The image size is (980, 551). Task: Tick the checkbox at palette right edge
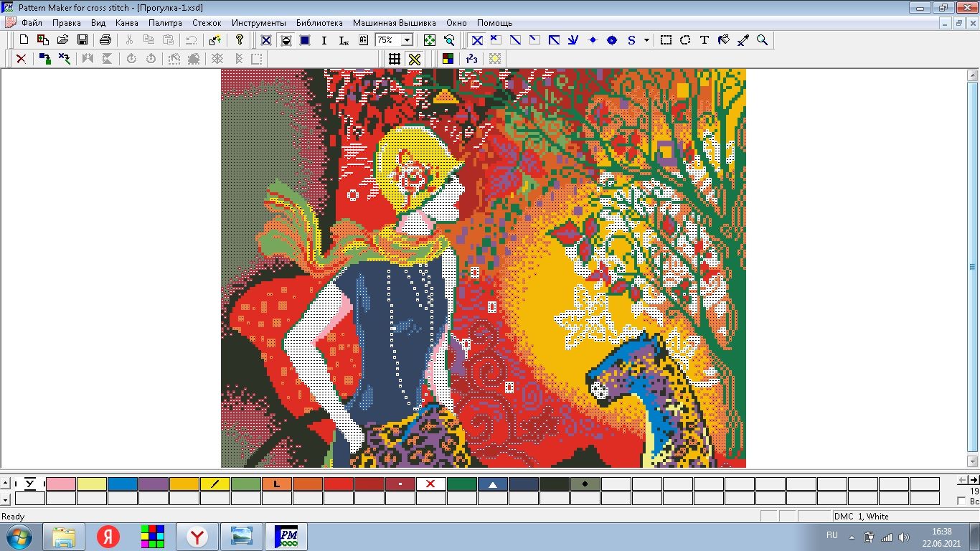point(962,501)
